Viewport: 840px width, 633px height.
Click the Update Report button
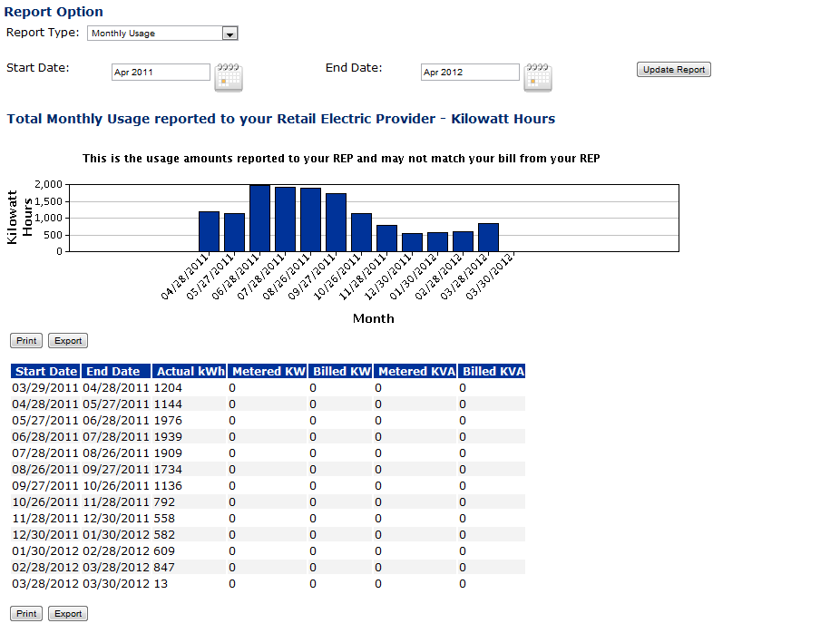(x=673, y=70)
